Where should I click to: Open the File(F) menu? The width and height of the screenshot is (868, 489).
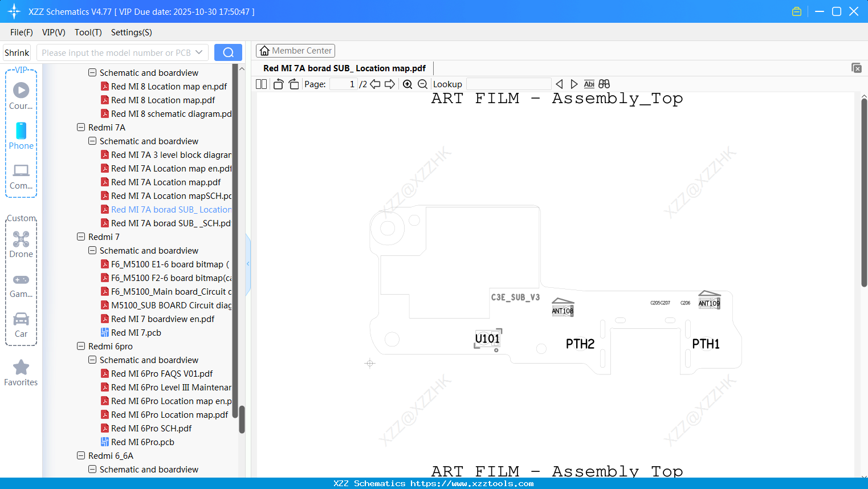coord(22,32)
